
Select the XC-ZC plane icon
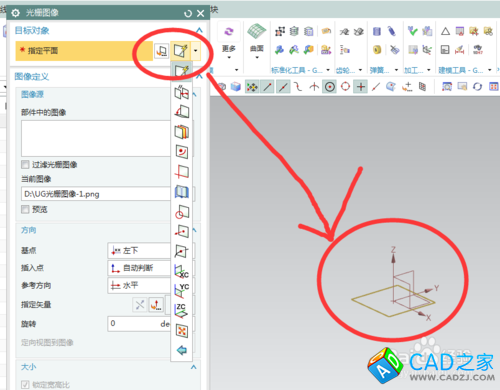[x=181, y=291]
